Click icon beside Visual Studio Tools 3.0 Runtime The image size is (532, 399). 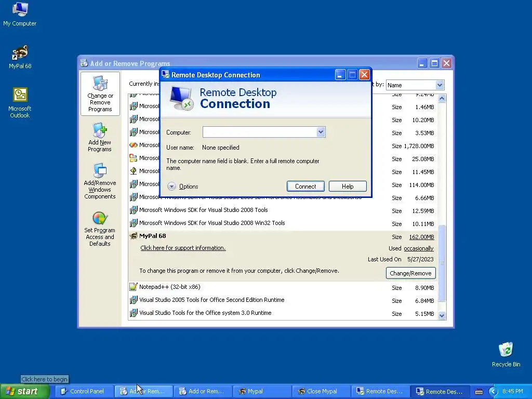click(134, 313)
